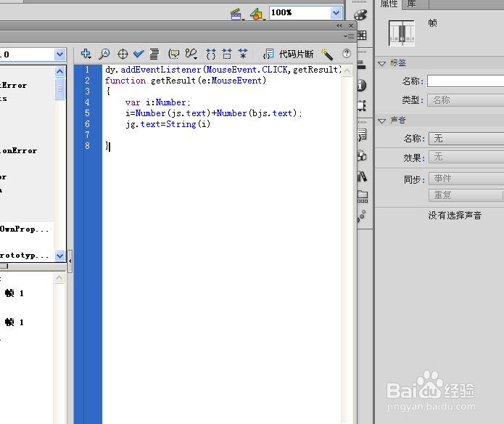Screen dimensions: 504x424
Task: Close the Actions panel with X
Action: pyautogui.click(x=351, y=25)
